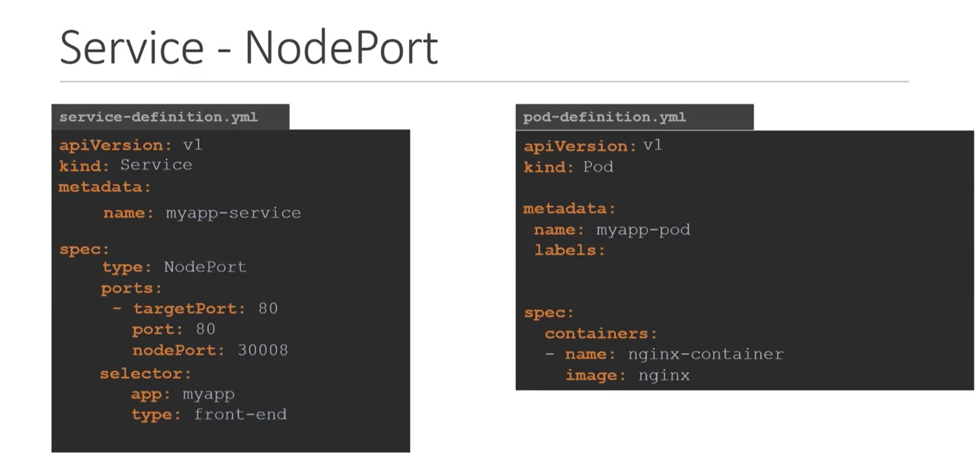Click the "app: myapp" selector line

(x=182, y=394)
